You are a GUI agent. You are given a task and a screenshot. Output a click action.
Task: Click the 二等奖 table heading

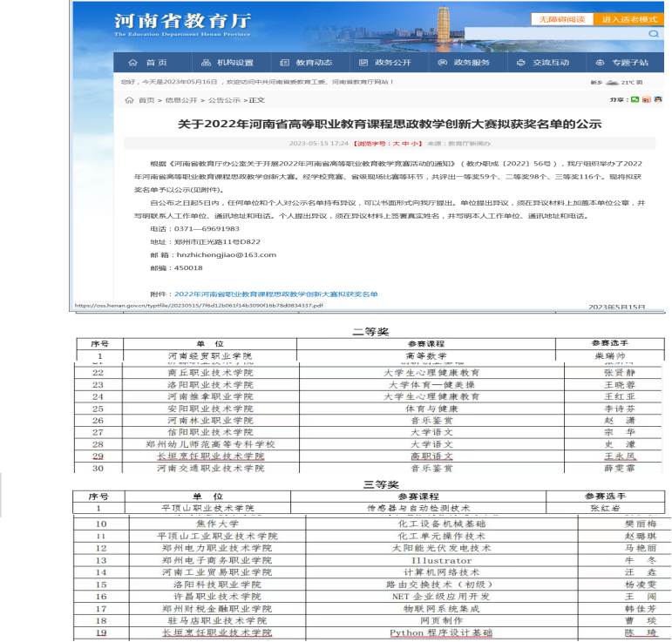click(x=370, y=332)
